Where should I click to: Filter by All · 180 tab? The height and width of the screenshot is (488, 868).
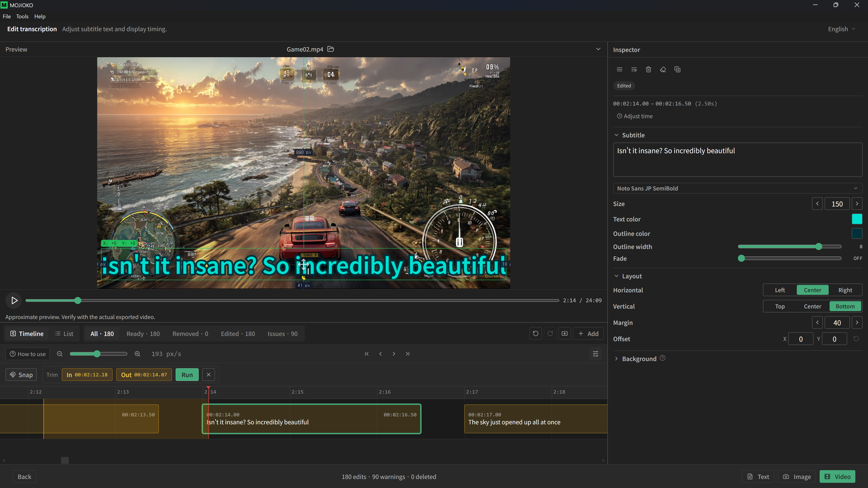click(x=102, y=333)
